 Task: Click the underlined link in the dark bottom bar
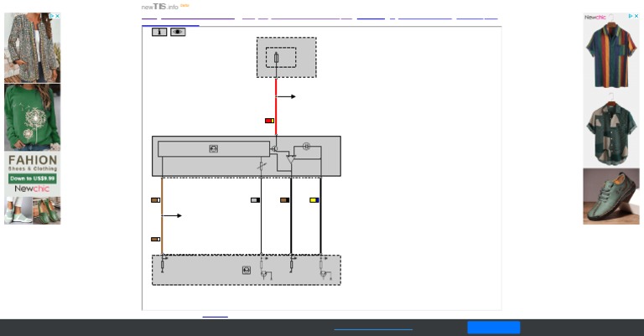pos(373,329)
